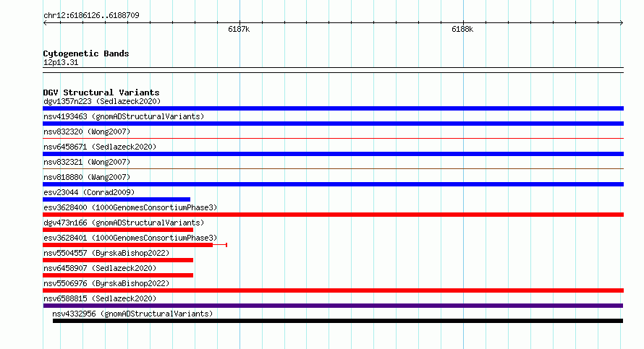
Task: Click the red whisker end of esv3628401
Action: 226,245
